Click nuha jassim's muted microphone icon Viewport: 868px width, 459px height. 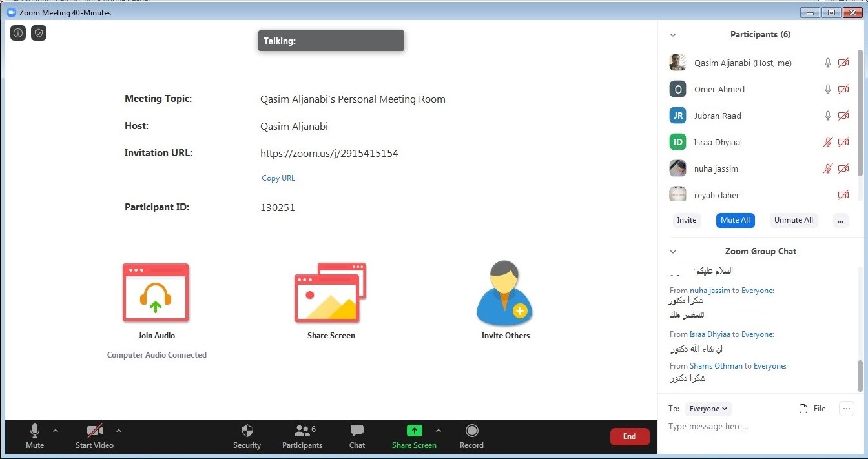click(827, 168)
